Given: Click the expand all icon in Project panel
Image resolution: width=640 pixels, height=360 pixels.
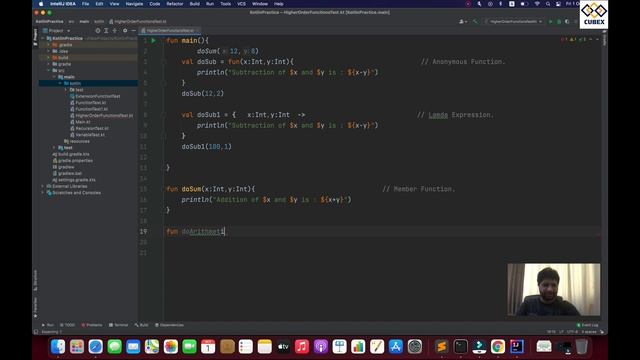Looking at the screenshot, I should point(106,31).
